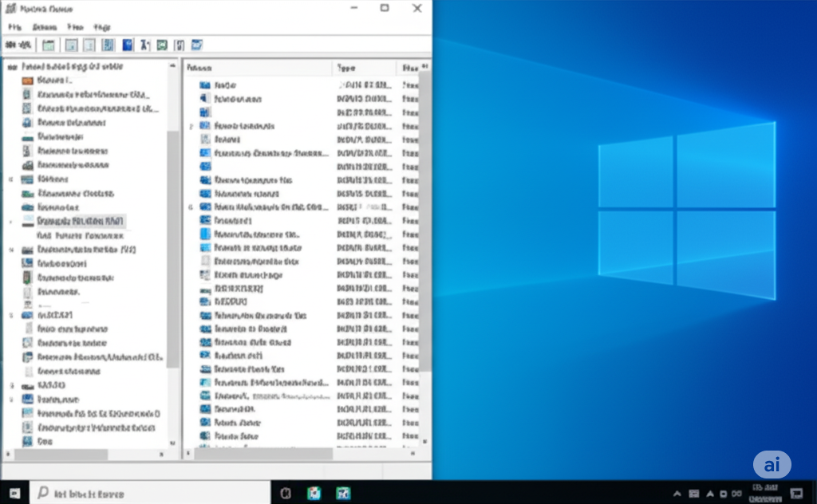Click the solid dark blue toolbar icon

(x=127, y=45)
